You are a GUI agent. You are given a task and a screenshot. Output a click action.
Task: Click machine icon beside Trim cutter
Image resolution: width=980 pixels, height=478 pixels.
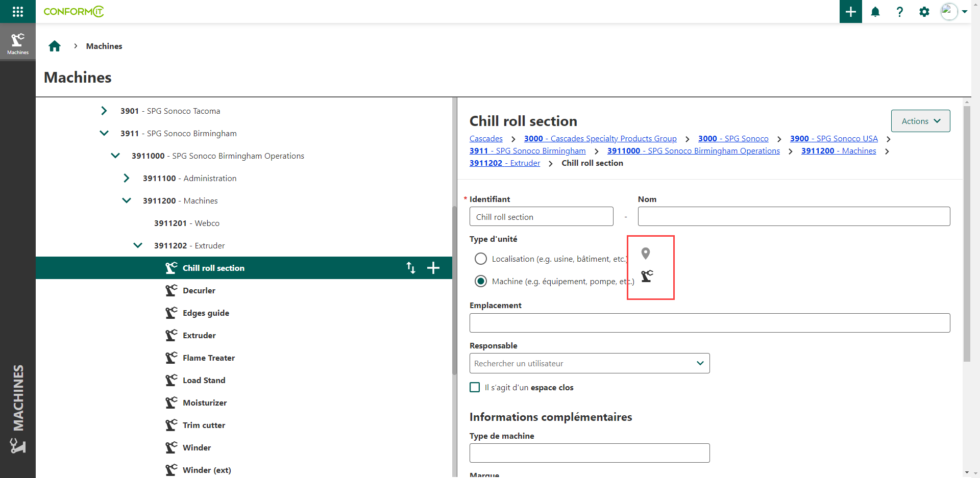pos(171,425)
